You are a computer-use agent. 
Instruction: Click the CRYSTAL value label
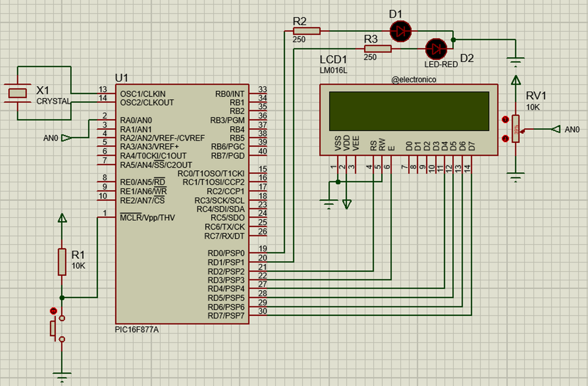(x=54, y=101)
